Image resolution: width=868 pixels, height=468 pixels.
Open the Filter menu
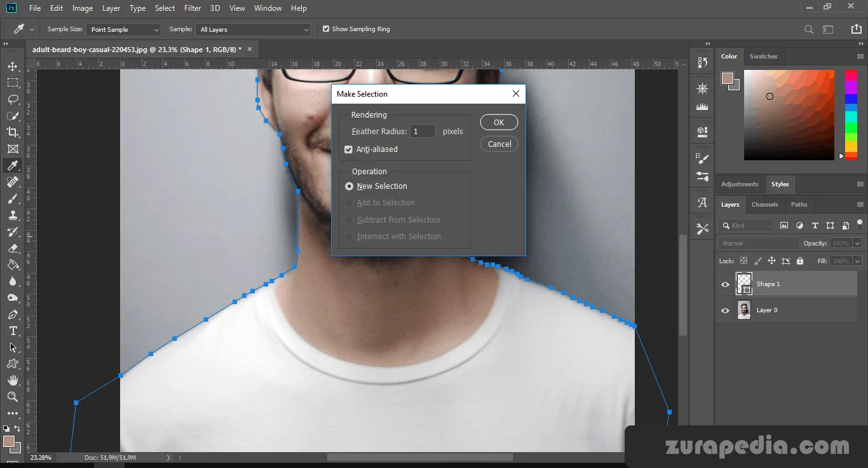coord(193,8)
